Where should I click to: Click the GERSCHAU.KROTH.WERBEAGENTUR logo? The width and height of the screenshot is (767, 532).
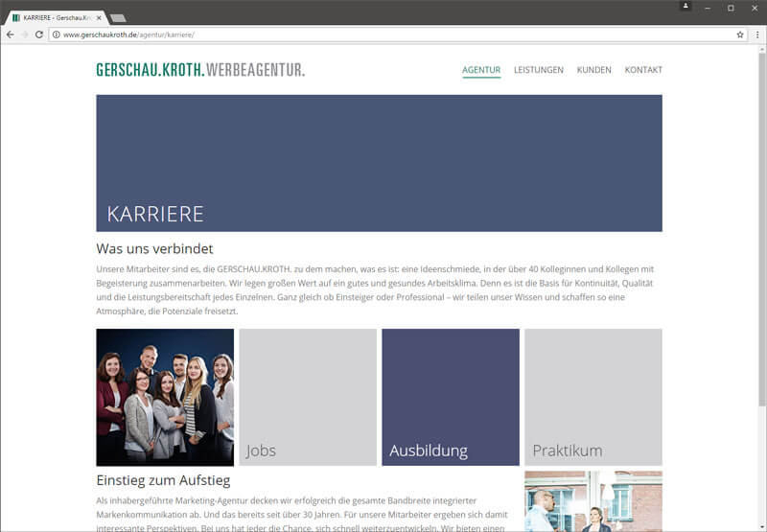pyautogui.click(x=200, y=70)
